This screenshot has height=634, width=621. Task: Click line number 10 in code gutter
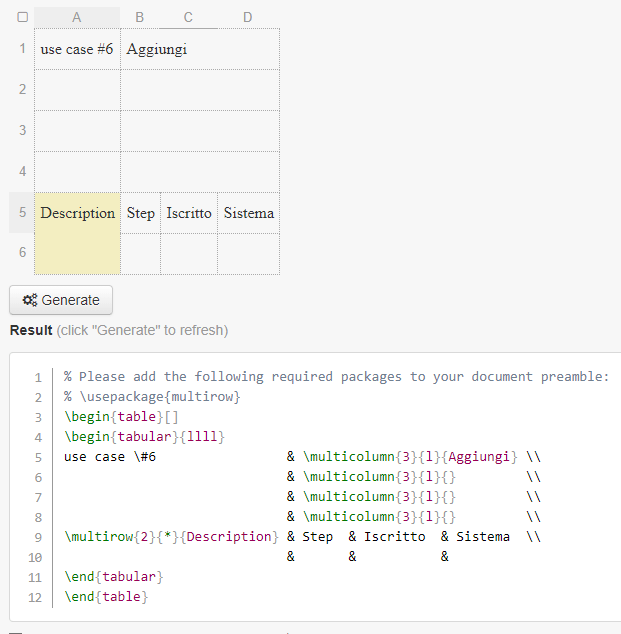click(35, 557)
